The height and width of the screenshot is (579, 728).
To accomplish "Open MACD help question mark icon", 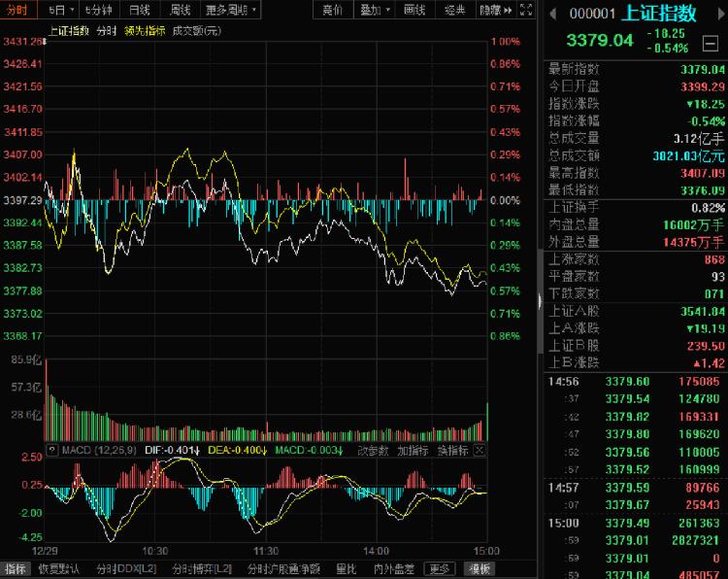I will [x=52, y=450].
